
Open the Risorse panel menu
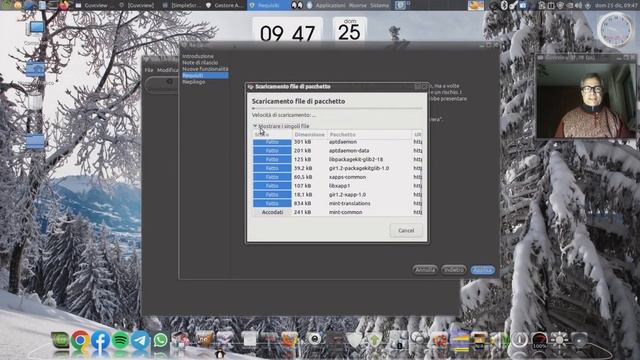pos(358,5)
